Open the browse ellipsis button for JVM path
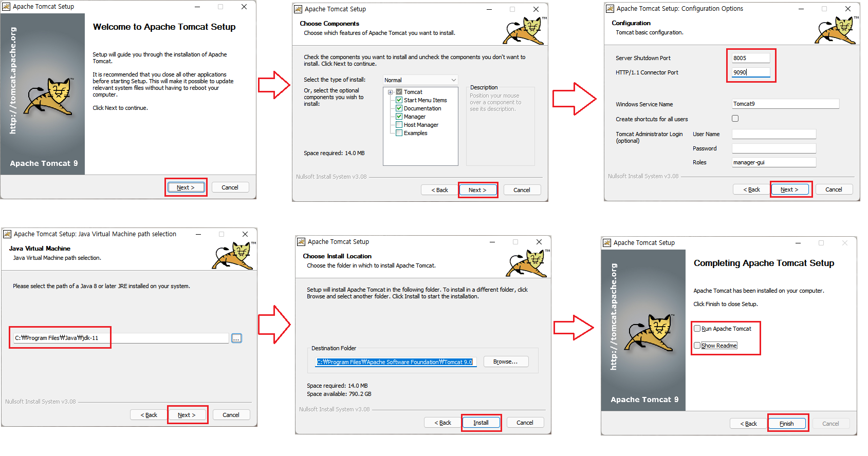 tap(236, 338)
